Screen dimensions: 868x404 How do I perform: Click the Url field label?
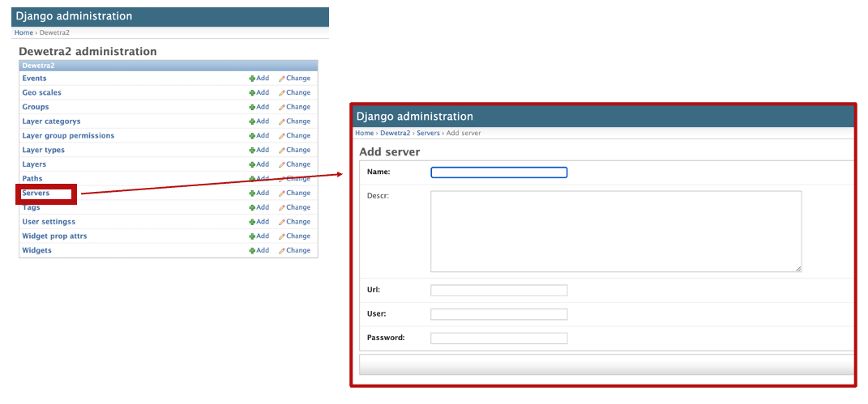click(x=373, y=289)
